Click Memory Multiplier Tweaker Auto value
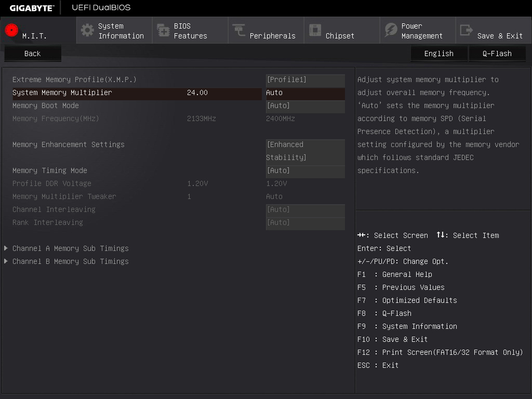This screenshot has width=532, height=399. (274, 196)
